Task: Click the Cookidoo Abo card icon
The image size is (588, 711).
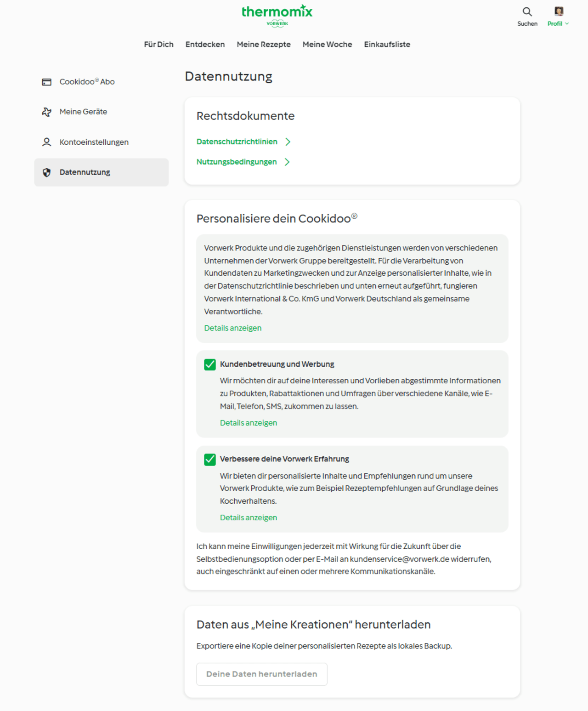Action: 47,82
